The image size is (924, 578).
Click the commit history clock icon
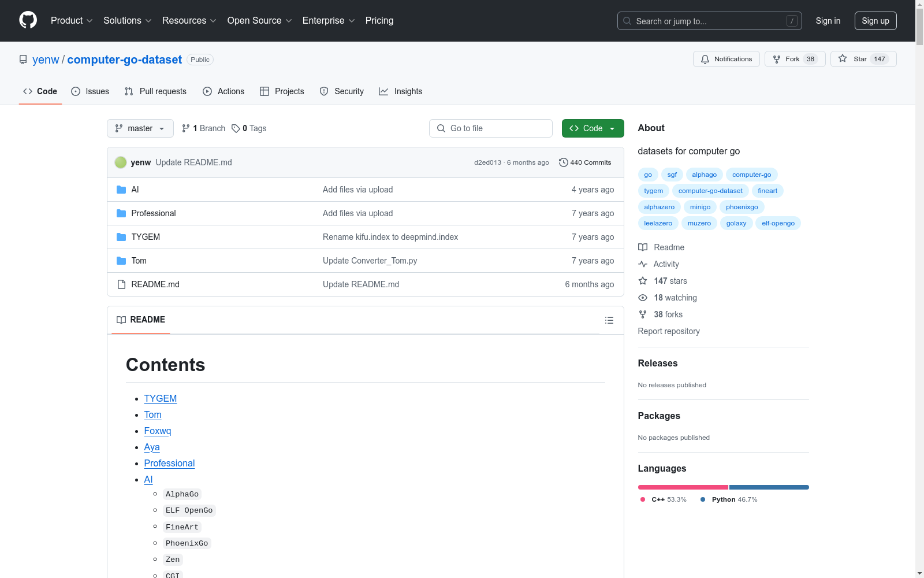563,162
